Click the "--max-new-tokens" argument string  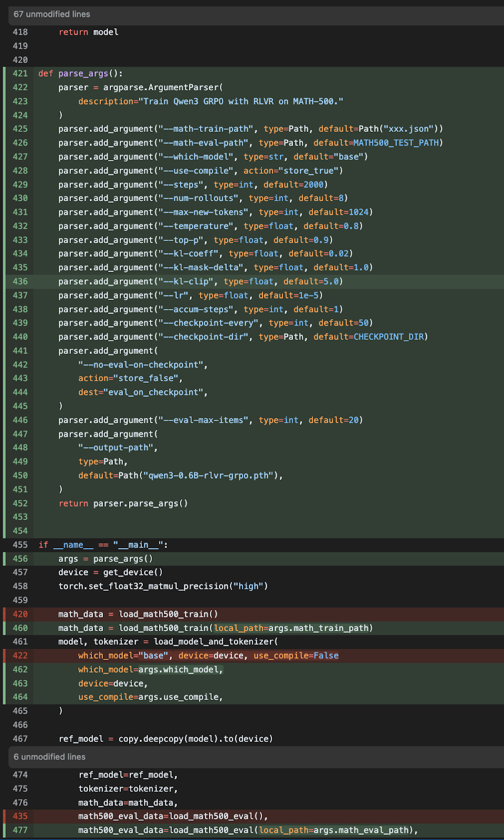tap(203, 212)
